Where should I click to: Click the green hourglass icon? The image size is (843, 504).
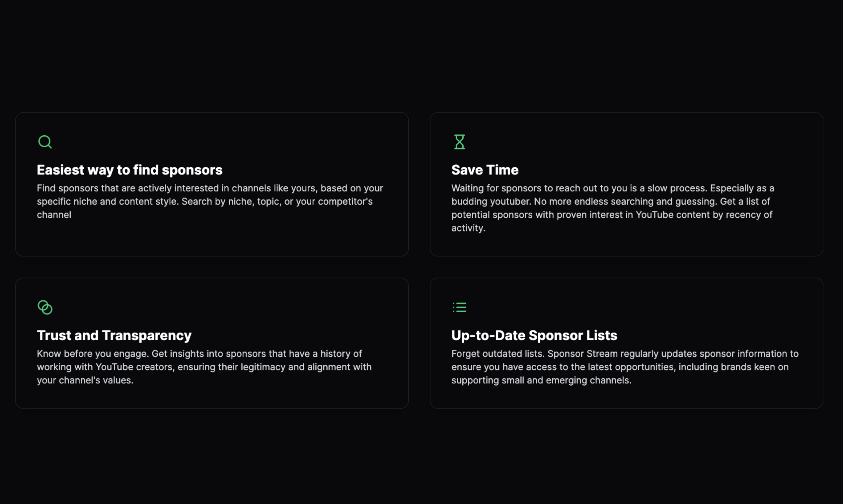459,142
